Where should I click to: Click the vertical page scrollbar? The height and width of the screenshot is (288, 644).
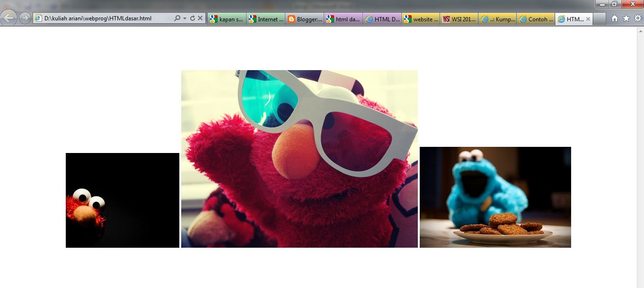point(640,157)
